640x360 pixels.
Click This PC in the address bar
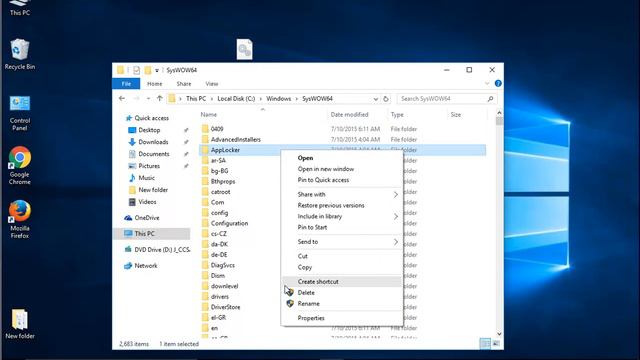point(196,99)
